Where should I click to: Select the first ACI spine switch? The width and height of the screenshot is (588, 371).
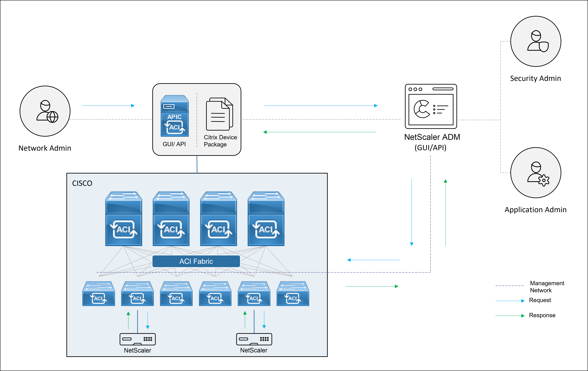click(x=124, y=219)
